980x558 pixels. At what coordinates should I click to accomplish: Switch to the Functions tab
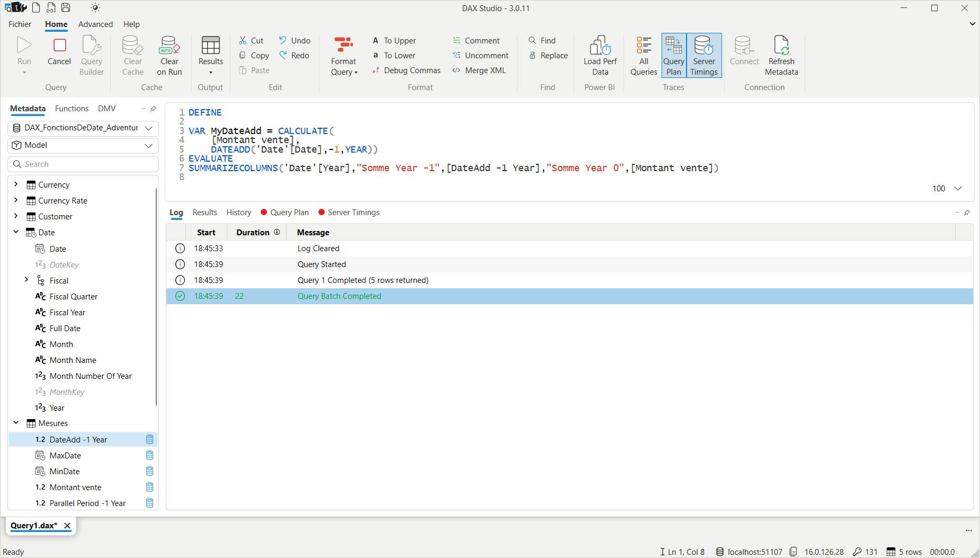(72, 108)
